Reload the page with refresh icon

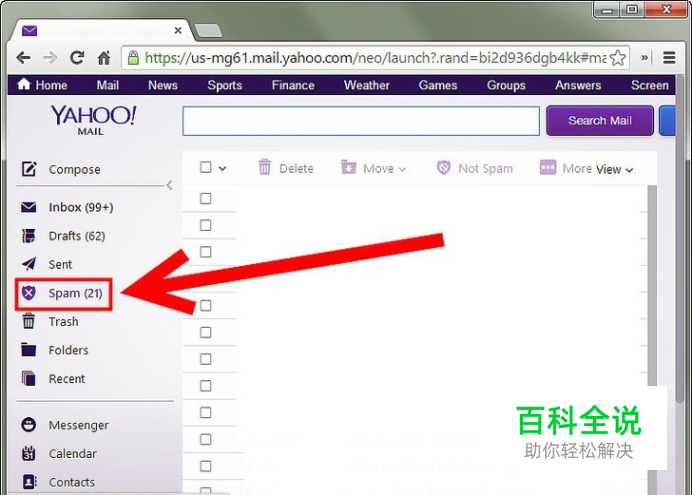tap(77, 57)
